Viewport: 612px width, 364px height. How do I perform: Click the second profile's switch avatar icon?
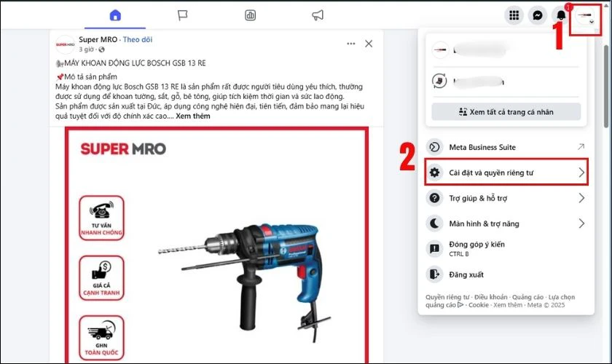pyautogui.click(x=440, y=81)
